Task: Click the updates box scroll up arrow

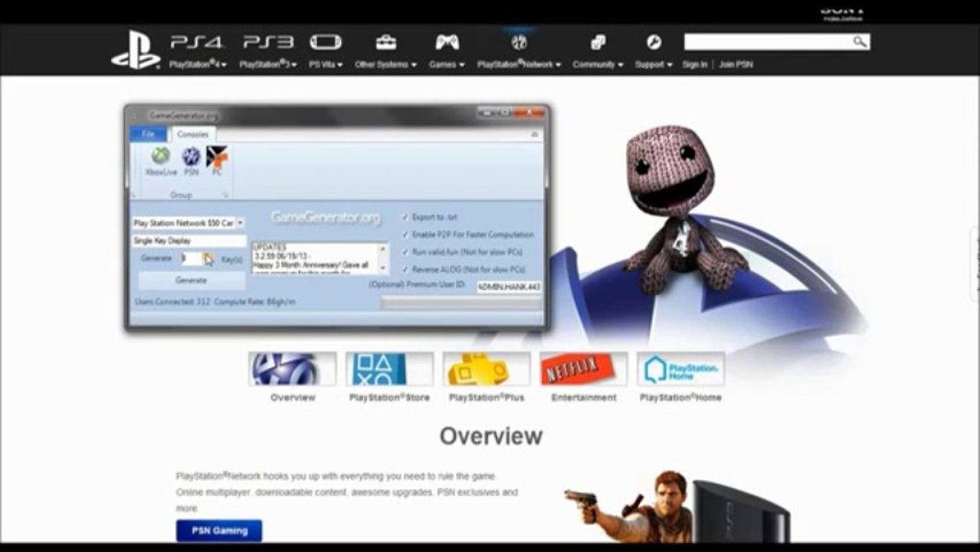Action: pyautogui.click(x=384, y=248)
